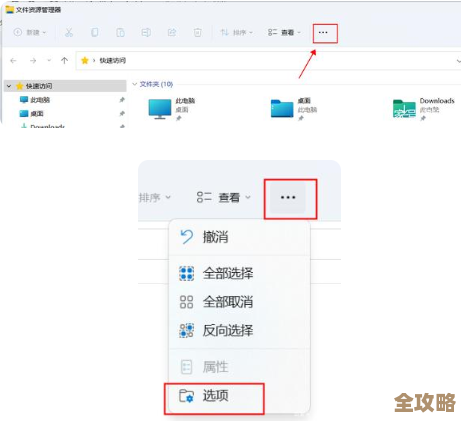The width and height of the screenshot is (461, 421).
Task: Open the 排序 dropdown beside the trash icon
Action: (236, 32)
